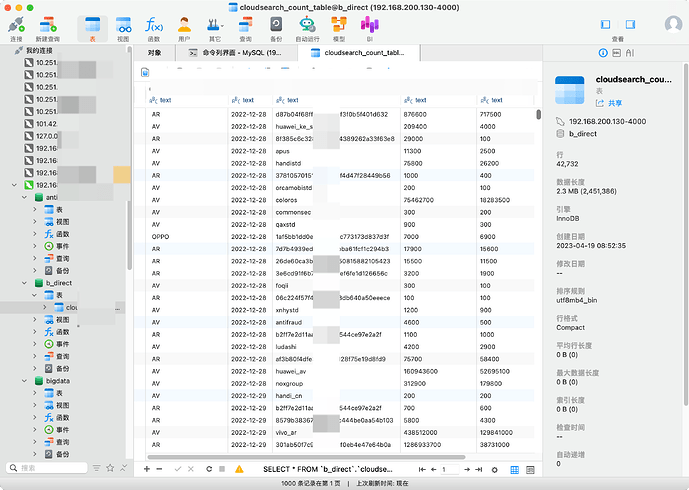This screenshot has width=689, height=490.
Task: Click the data grid vertical scrollbar thumb
Action: [539, 115]
